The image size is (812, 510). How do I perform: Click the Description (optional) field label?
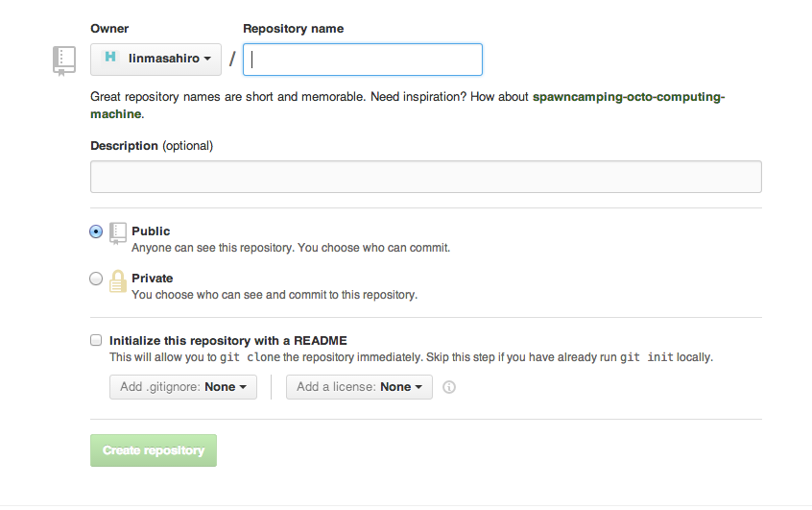coord(152,146)
